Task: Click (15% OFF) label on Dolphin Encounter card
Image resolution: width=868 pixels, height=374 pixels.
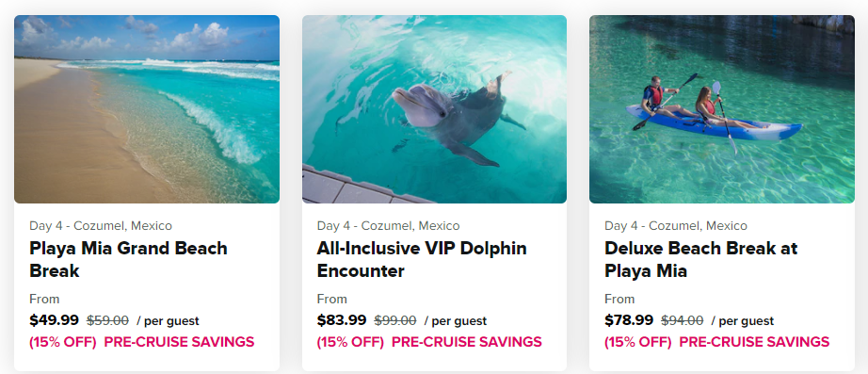Action: click(x=350, y=342)
